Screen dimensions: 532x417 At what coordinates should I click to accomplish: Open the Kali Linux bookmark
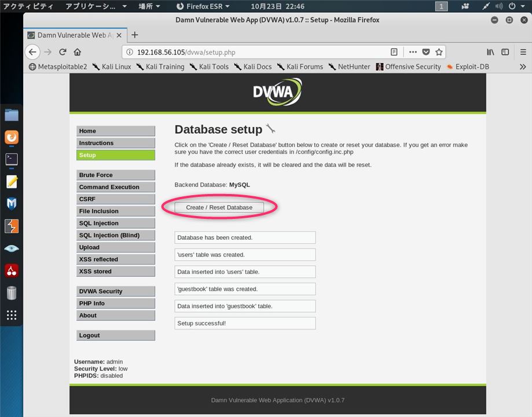click(x=112, y=67)
